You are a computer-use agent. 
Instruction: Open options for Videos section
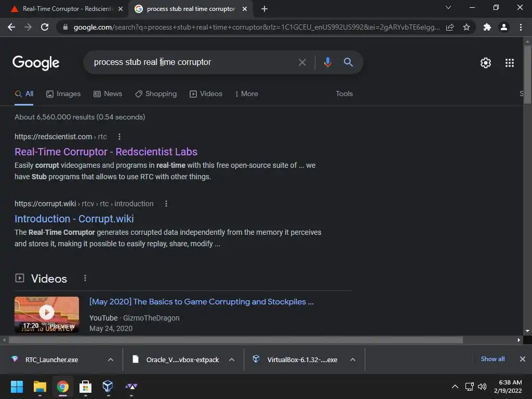pyautogui.click(x=85, y=278)
